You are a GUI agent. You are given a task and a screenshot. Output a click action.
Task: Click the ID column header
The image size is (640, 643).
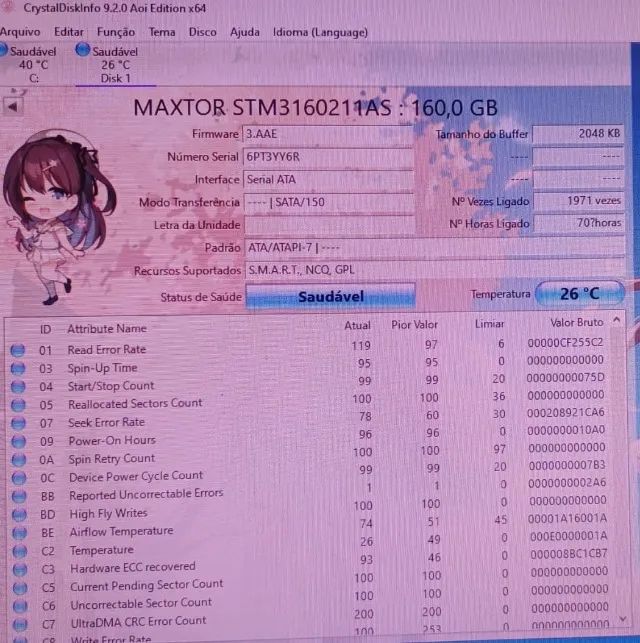(x=46, y=329)
